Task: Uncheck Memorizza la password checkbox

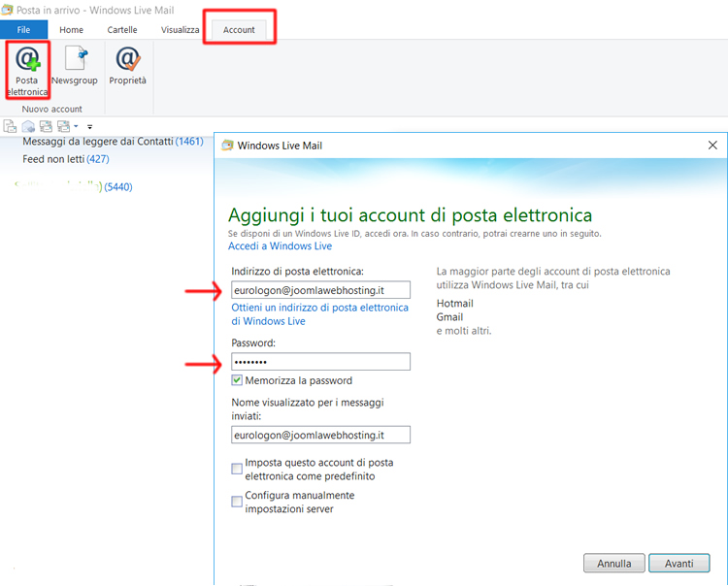Action: coord(238,380)
